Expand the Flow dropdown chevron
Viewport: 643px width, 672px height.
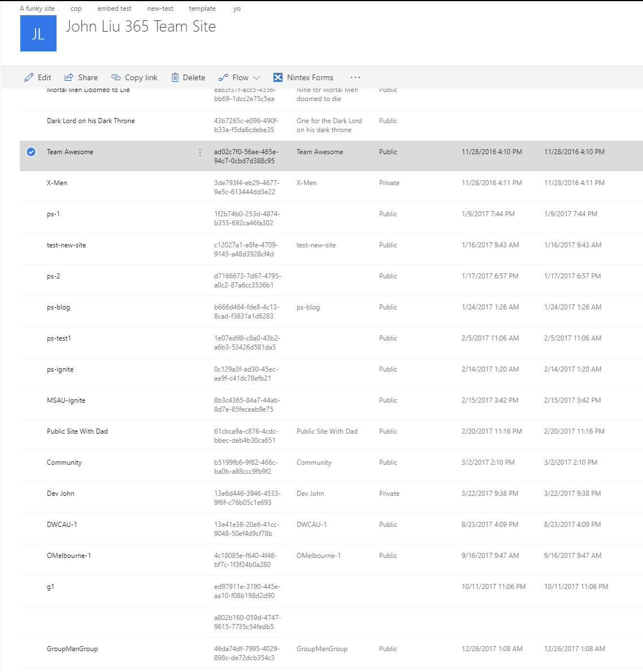click(x=257, y=78)
